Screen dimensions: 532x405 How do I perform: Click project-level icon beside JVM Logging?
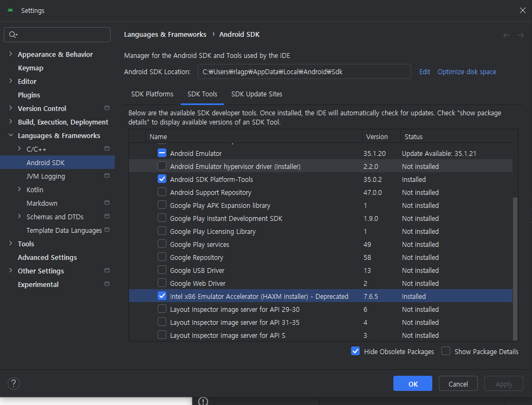coord(107,176)
